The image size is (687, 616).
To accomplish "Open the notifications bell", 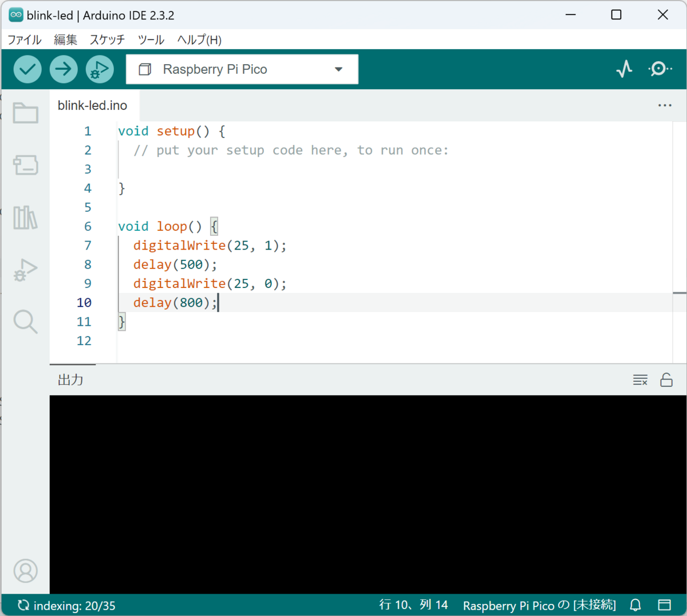I will 635,605.
